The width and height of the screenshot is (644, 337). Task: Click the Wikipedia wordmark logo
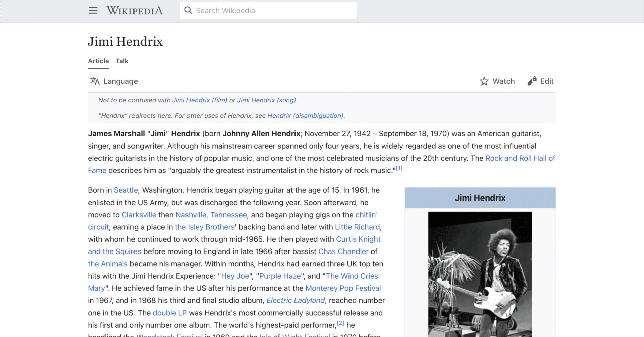pos(135,10)
